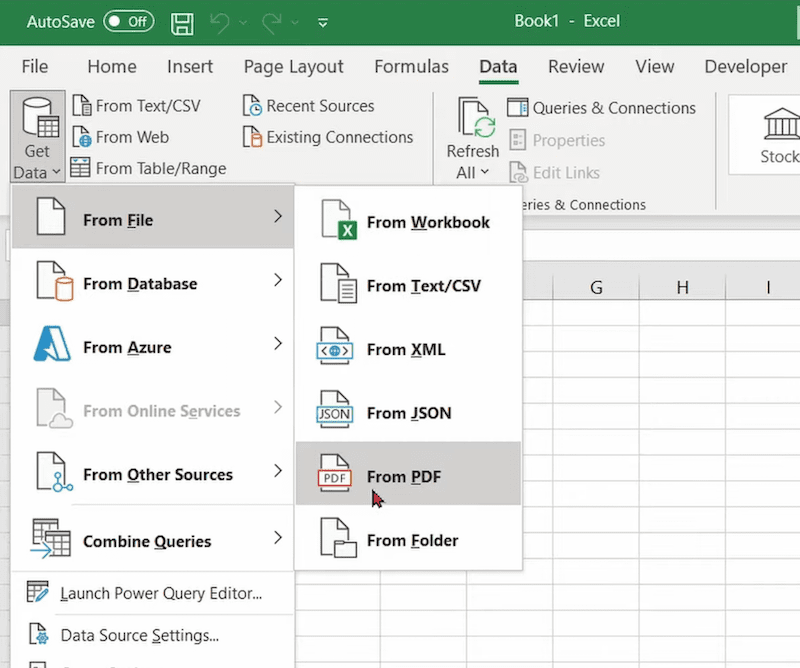Expand the From Database submenu chevron
The height and width of the screenshot is (668, 800).
click(x=278, y=280)
